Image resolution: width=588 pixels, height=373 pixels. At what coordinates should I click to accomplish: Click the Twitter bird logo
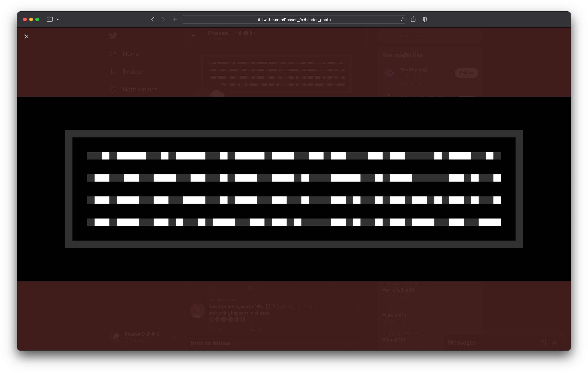113,36
